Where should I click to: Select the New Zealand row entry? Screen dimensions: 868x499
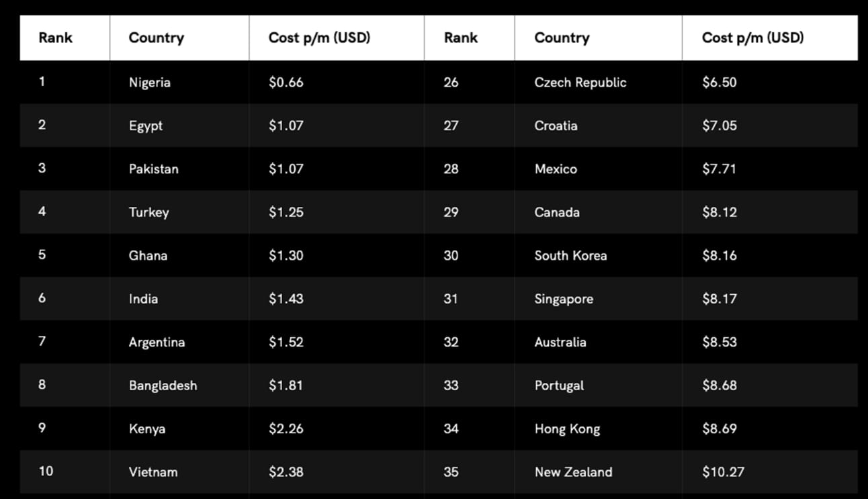coord(573,472)
